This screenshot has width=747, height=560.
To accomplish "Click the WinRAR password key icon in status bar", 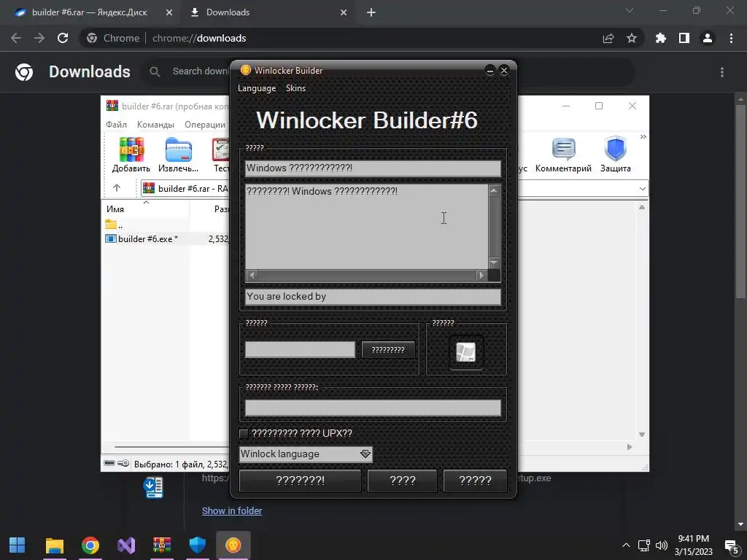I will [x=123, y=463].
